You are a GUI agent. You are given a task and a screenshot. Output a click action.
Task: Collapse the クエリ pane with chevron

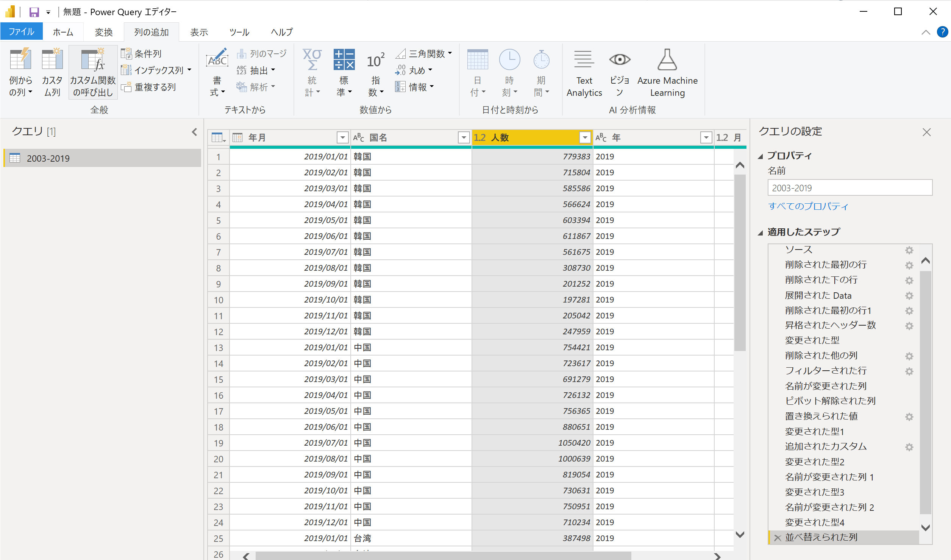194,132
